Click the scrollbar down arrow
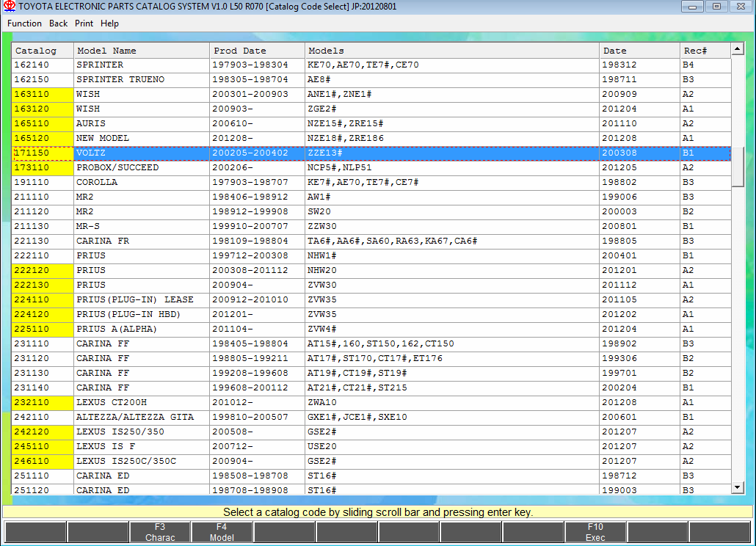The width and height of the screenshot is (756, 546). click(x=737, y=488)
